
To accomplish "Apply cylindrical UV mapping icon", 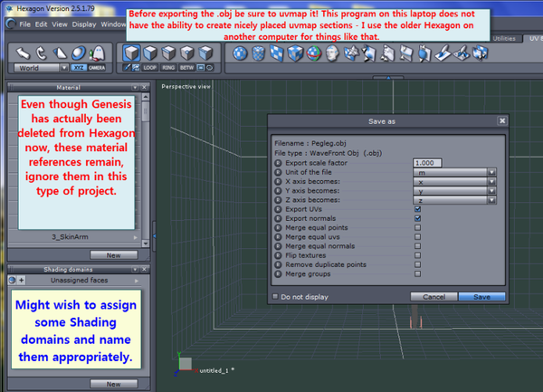I will pos(258,53).
